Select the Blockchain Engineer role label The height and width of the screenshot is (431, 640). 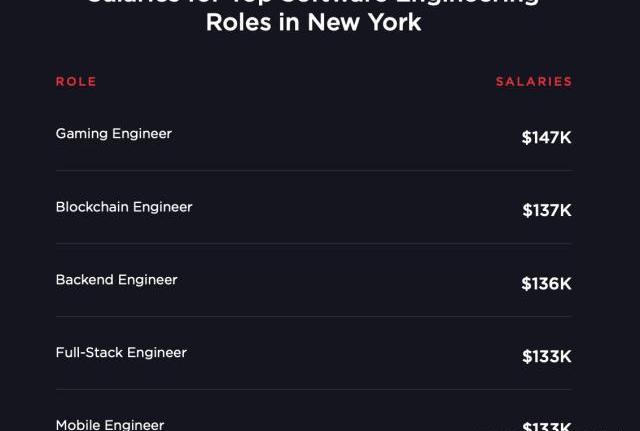pos(124,207)
